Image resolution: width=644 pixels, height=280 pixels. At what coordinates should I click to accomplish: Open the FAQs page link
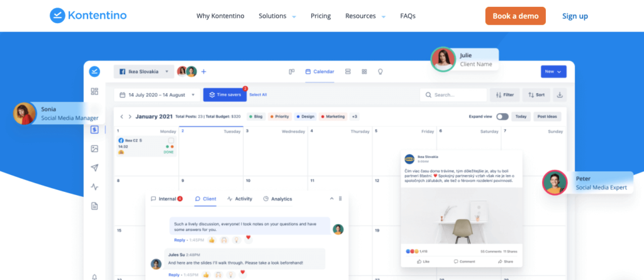[x=408, y=16]
